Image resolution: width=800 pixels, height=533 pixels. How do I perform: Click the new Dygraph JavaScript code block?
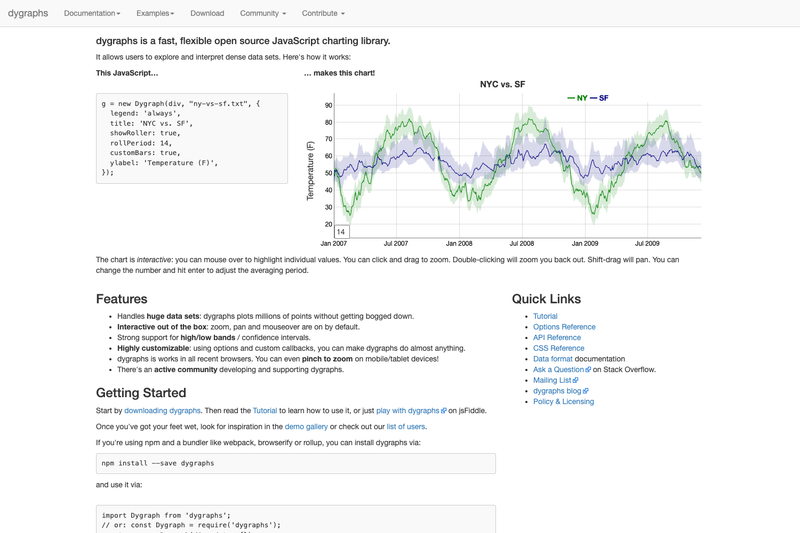tap(192, 138)
